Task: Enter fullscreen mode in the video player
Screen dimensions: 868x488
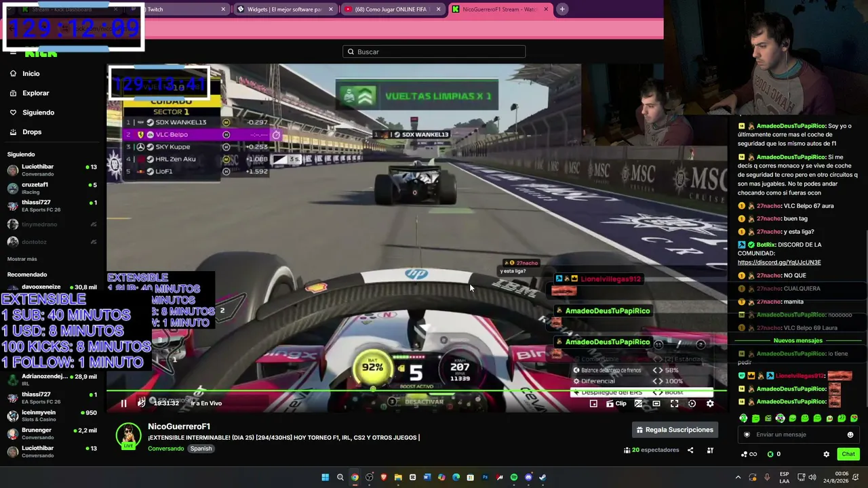Action: 674,403
